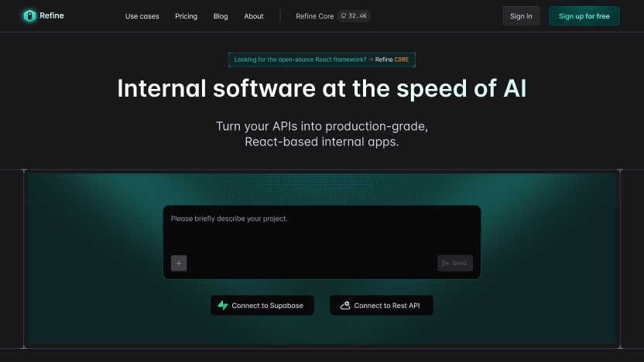Click the Supabase lightning bolt icon
Viewport: 644px width, 362px height.
coord(223,306)
